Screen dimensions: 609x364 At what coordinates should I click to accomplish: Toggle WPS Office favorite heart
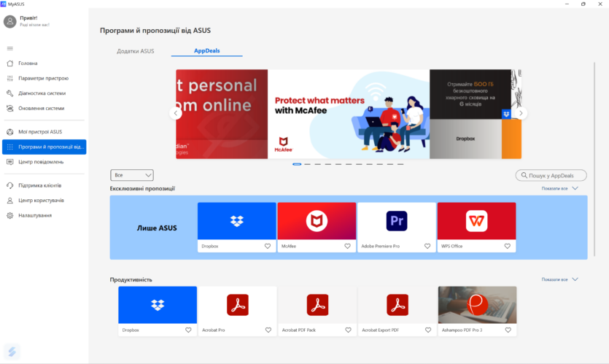(x=508, y=247)
